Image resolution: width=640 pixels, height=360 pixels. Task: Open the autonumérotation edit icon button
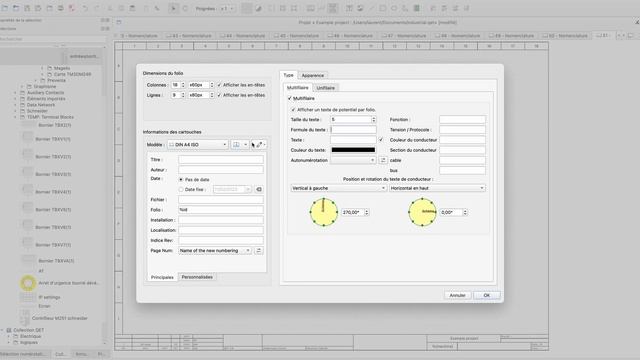click(383, 160)
